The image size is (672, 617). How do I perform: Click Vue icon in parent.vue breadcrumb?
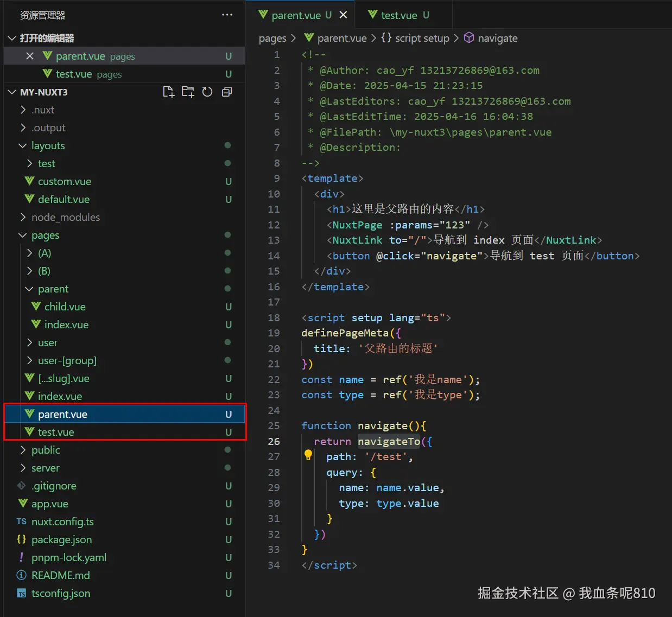point(309,37)
